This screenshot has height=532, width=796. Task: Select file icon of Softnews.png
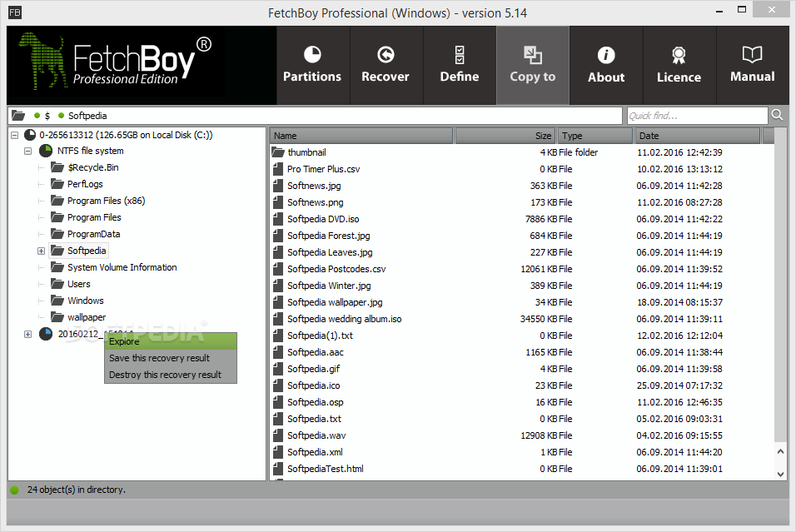(278, 202)
